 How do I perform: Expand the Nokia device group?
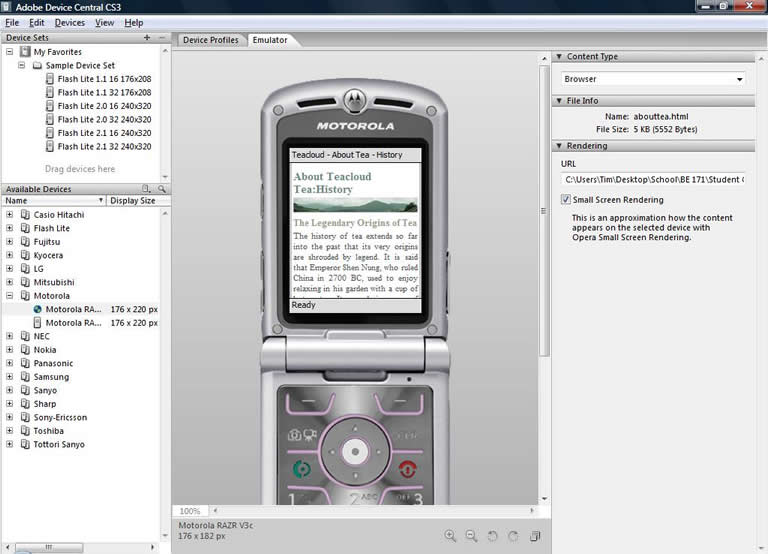coord(9,349)
